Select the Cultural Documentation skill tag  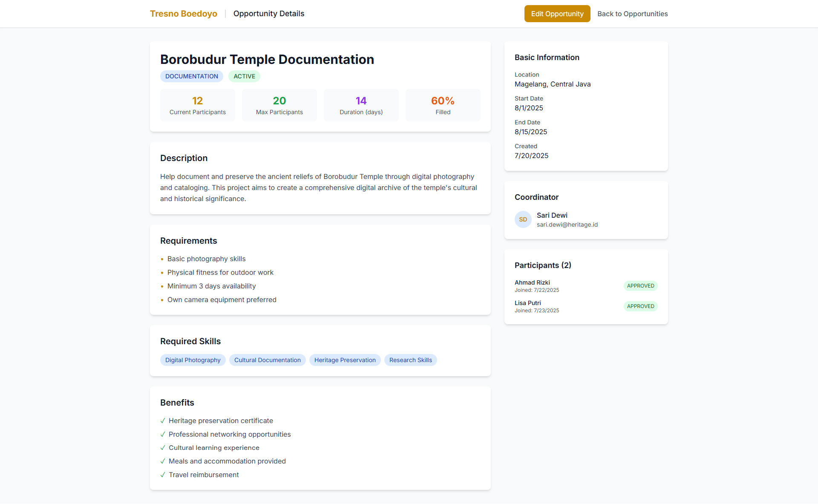[x=267, y=360]
